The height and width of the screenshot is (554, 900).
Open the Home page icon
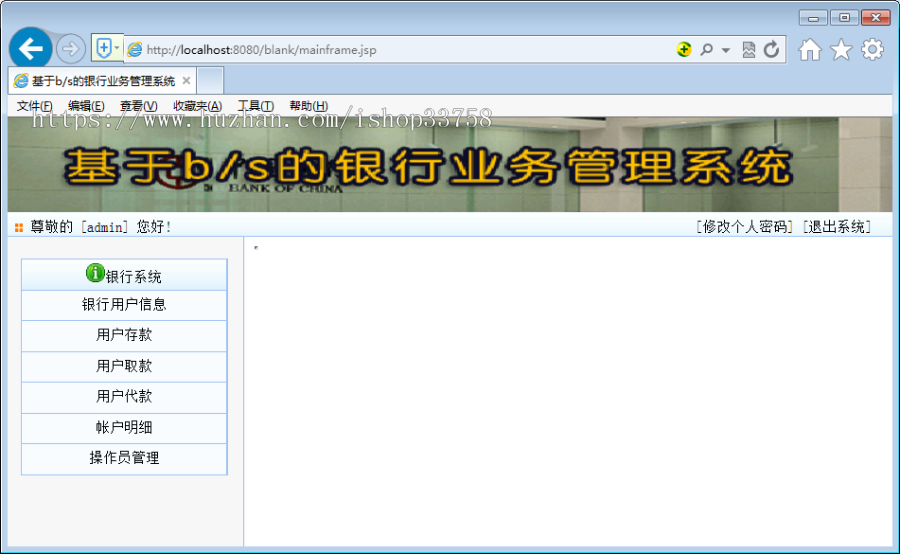[810, 50]
